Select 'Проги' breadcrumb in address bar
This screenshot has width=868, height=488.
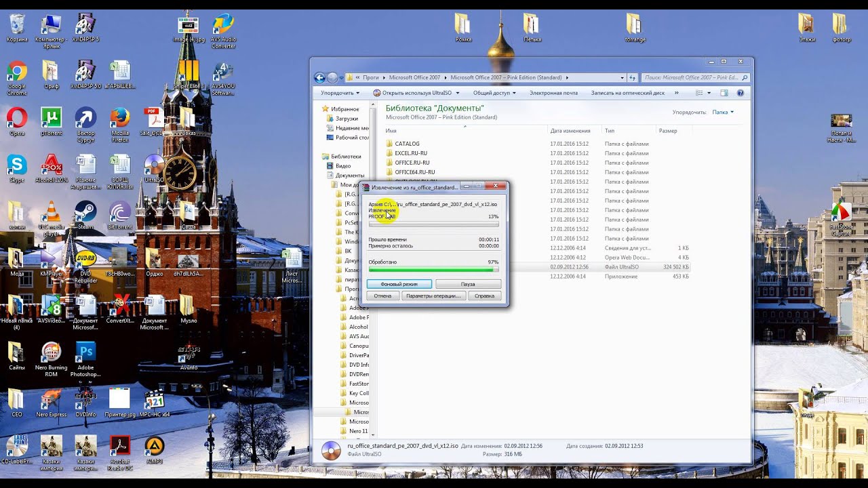pos(370,77)
